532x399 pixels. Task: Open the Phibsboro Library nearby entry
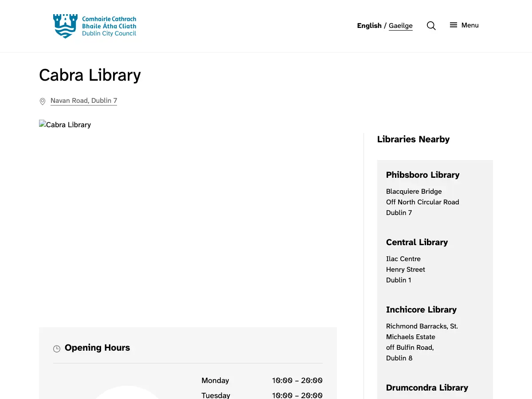click(423, 175)
